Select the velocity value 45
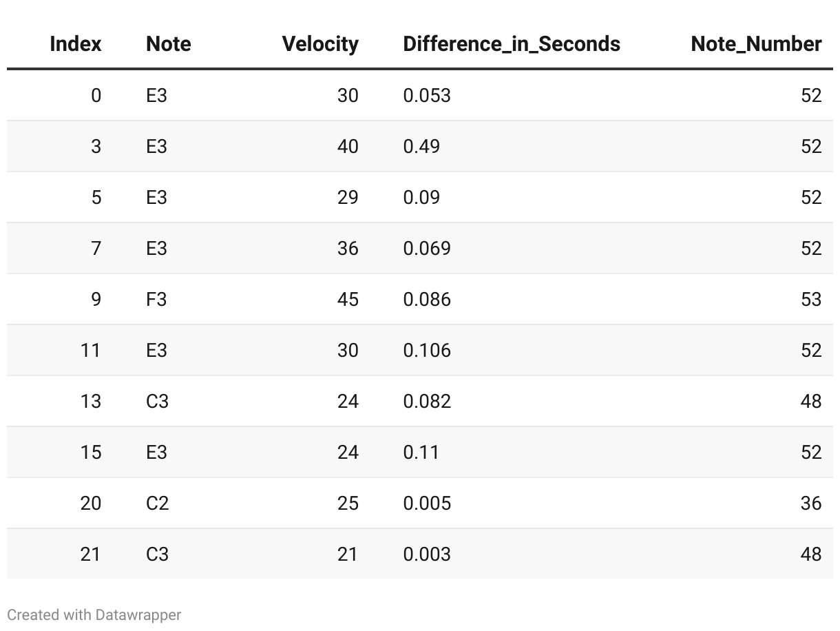Viewport: 840px width, 631px height. pos(348,299)
